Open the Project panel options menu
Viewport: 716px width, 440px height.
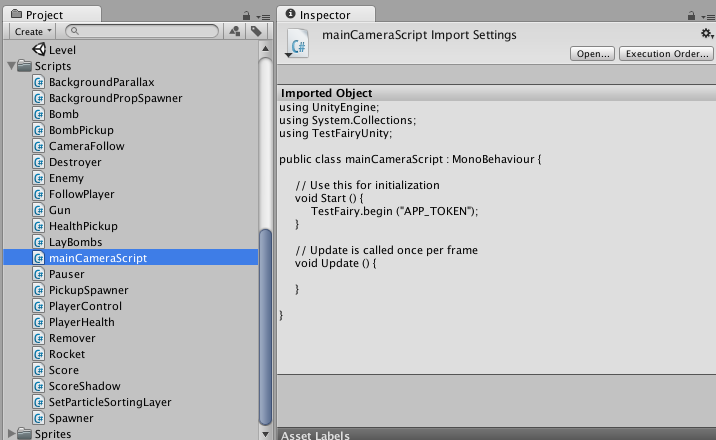(x=263, y=17)
